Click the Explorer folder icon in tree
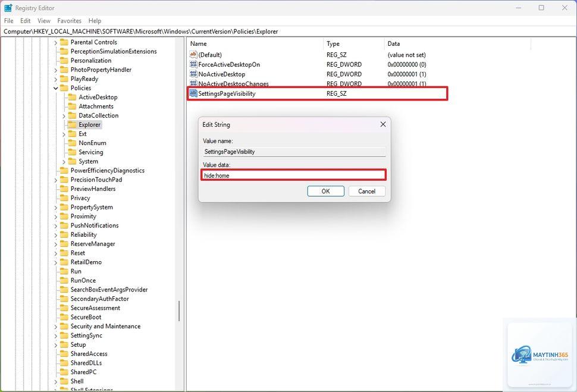Image resolution: width=577 pixels, height=392 pixels. [72, 124]
